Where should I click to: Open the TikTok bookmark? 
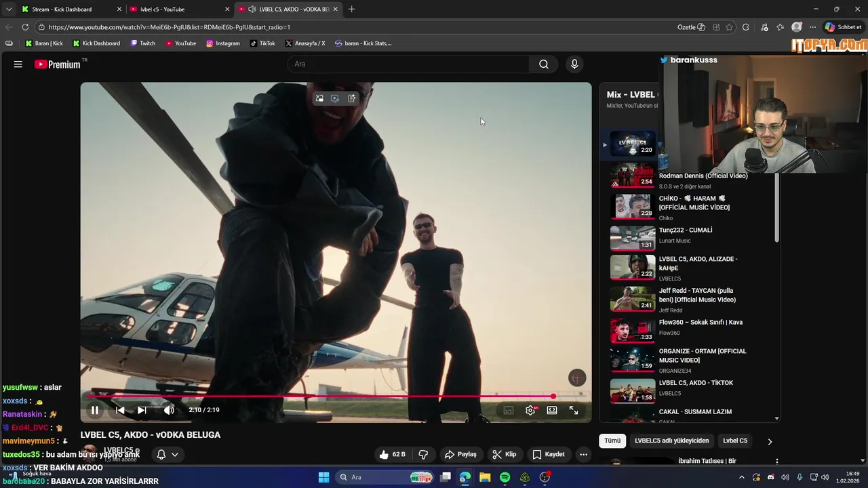[262, 43]
